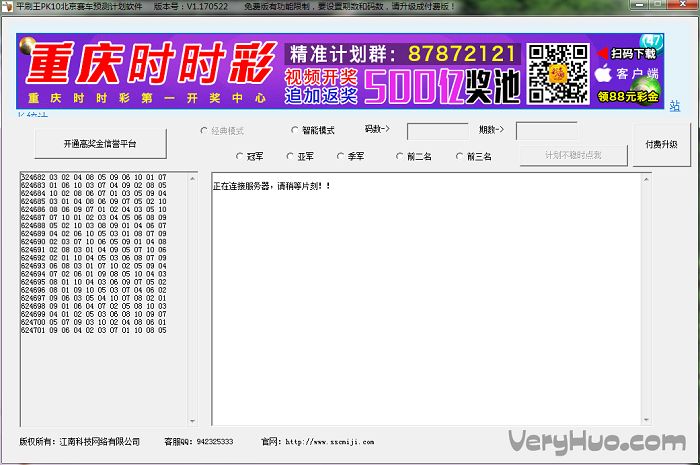Open the official site link www.sscniji.com
The height and width of the screenshot is (465, 700).
point(329,442)
